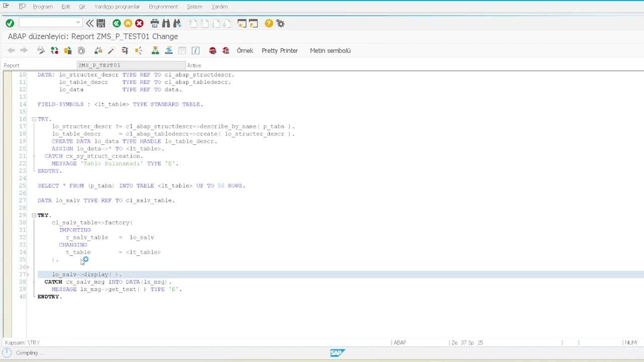The height and width of the screenshot is (362, 644).
Task: Click the yellow Exit button
Action: click(128, 23)
